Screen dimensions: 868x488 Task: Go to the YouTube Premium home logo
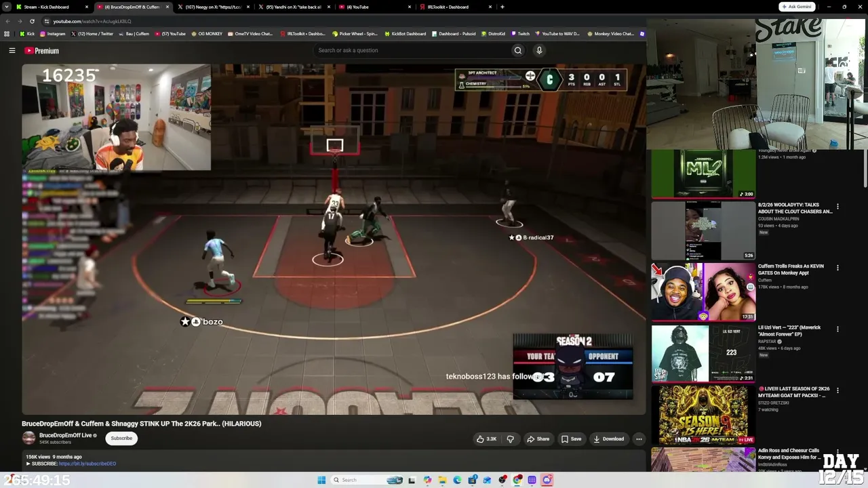click(x=42, y=51)
